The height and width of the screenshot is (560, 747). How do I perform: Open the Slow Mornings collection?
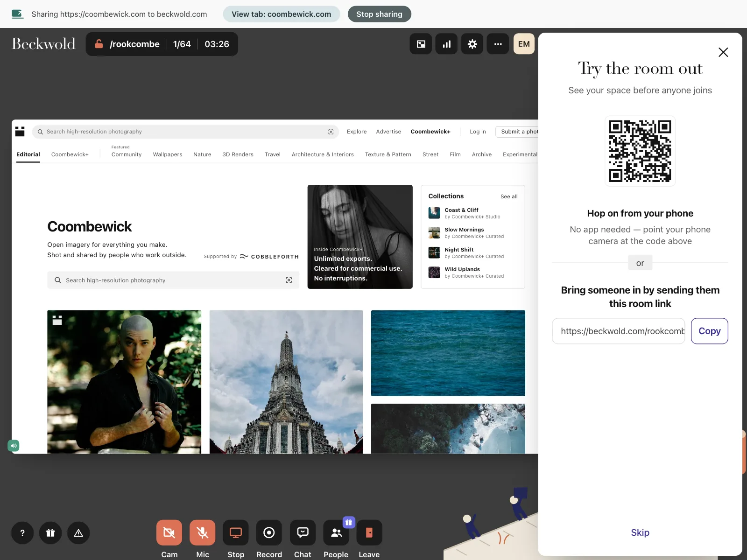[473, 233]
